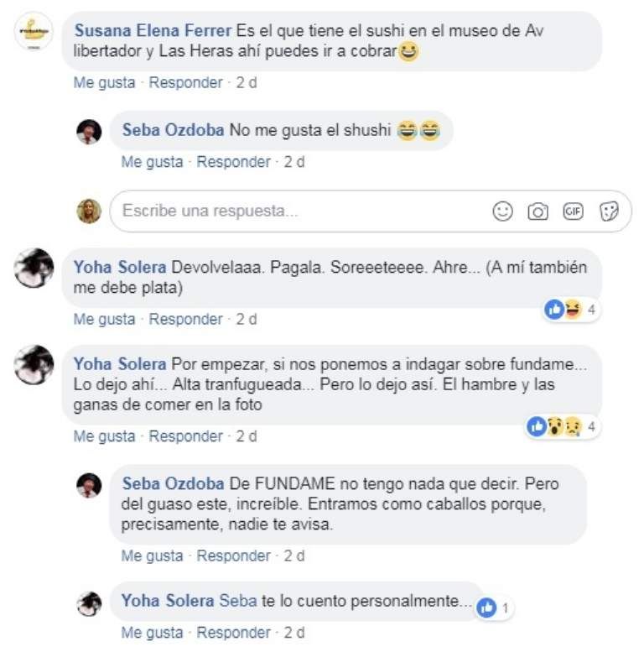
Task: Like the 'Devolvelaaa. Pagala' comment
Action: (x=104, y=320)
